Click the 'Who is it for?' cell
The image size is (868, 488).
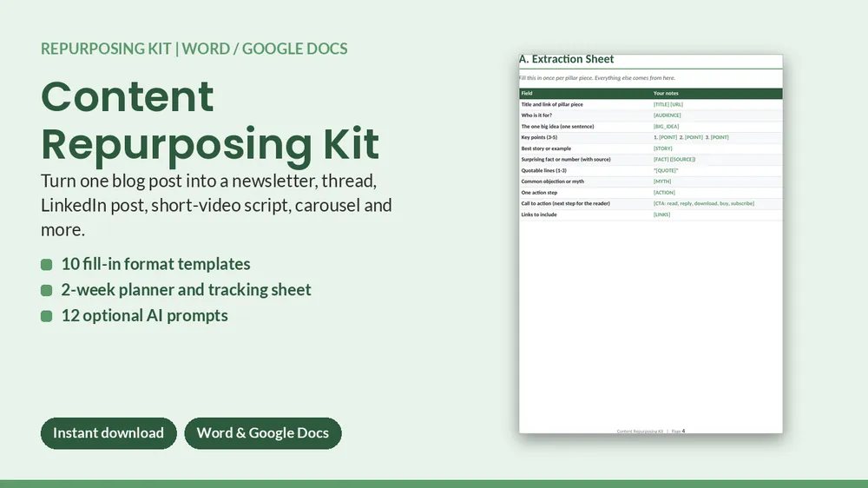pyautogui.click(x=536, y=115)
